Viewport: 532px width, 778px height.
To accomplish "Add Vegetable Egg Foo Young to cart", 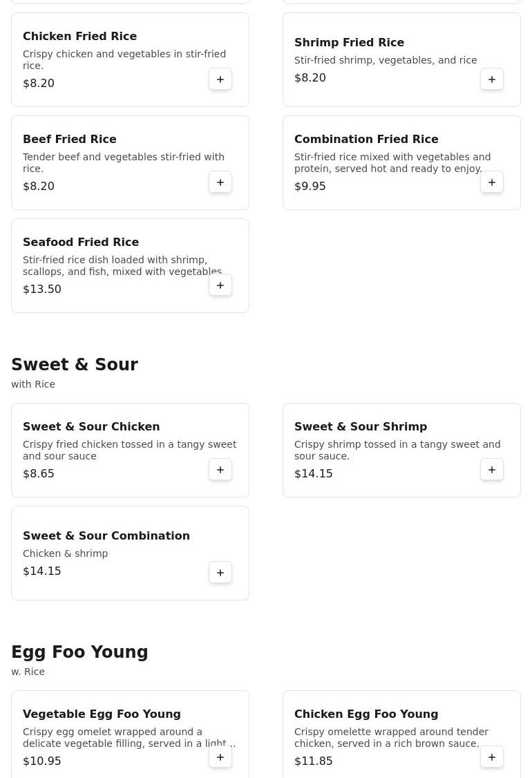I will (220, 757).
